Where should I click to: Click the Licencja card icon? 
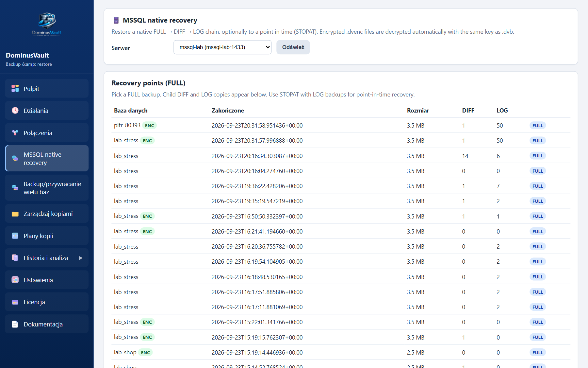click(x=15, y=302)
